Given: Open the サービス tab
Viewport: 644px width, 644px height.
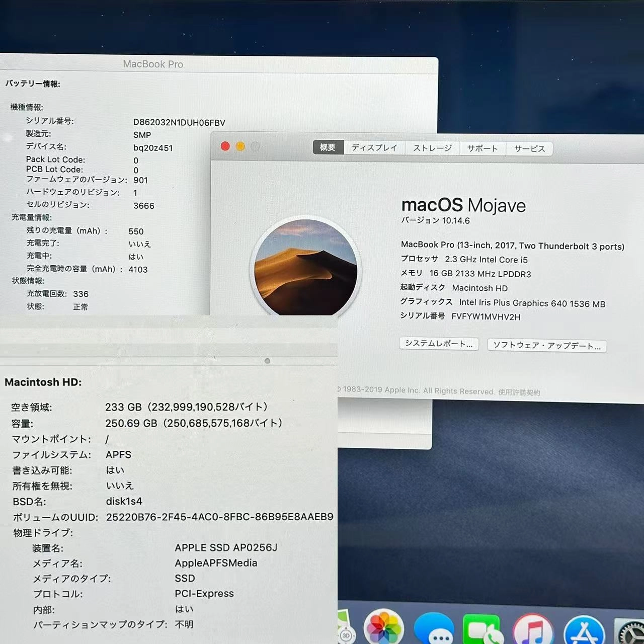Looking at the screenshot, I should coord(528,148).
